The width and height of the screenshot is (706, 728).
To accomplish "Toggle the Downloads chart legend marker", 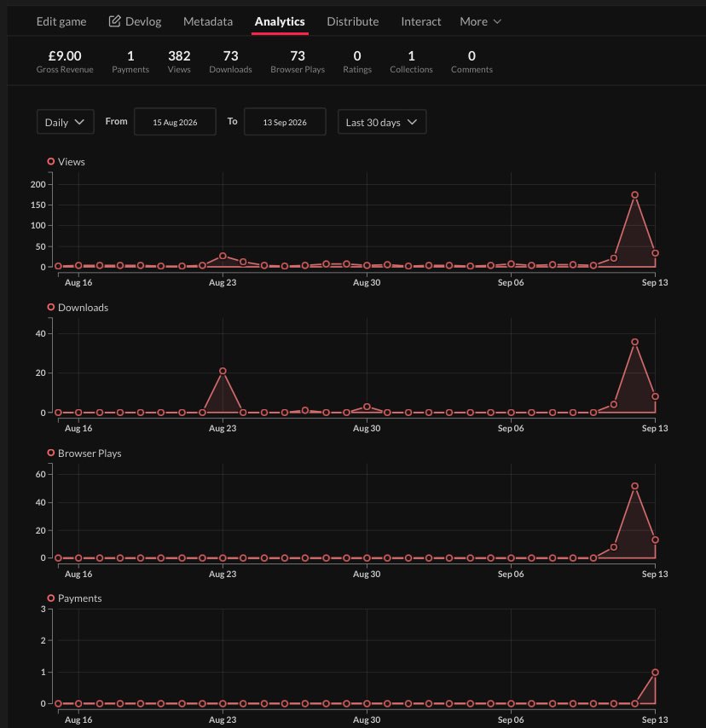I will tap(51, 307).
